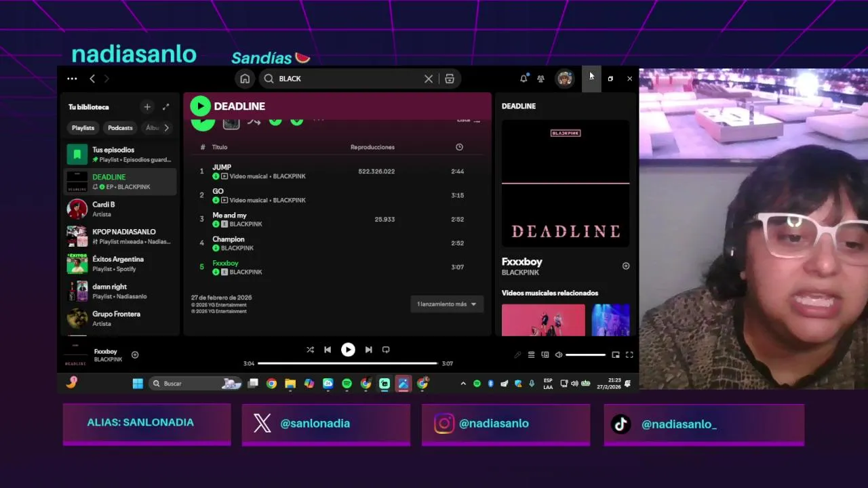Skip to the previous track
868x488 pixels.
328,350
